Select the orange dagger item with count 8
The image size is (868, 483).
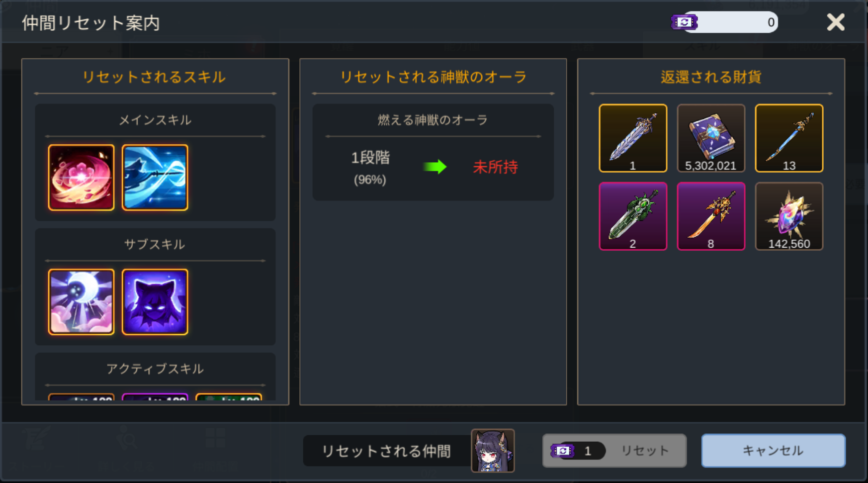(711, 216)
